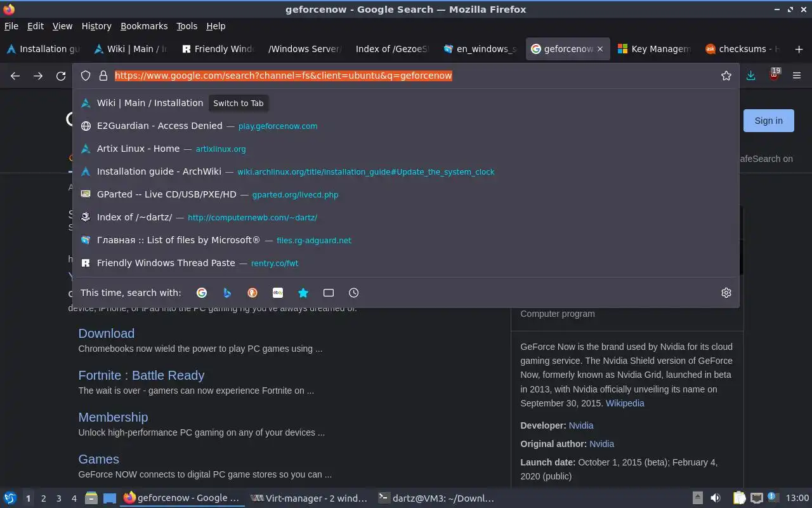The width and height of the screenshot is (812, 508).
Task: Bookmark this page with the star icon
Action: coord(726,76)
